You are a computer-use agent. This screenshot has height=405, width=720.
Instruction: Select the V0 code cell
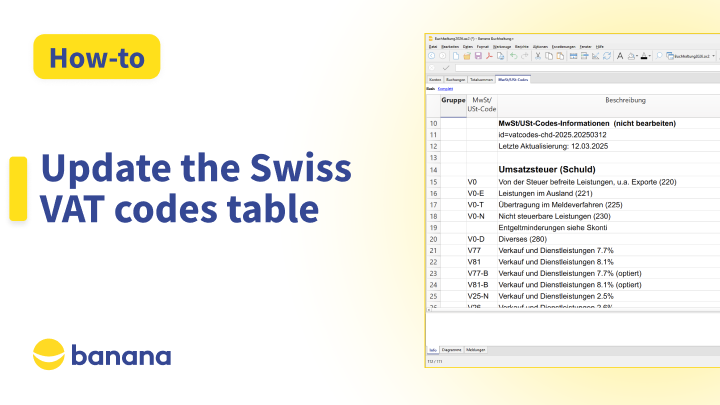click(x=482, y=182)
